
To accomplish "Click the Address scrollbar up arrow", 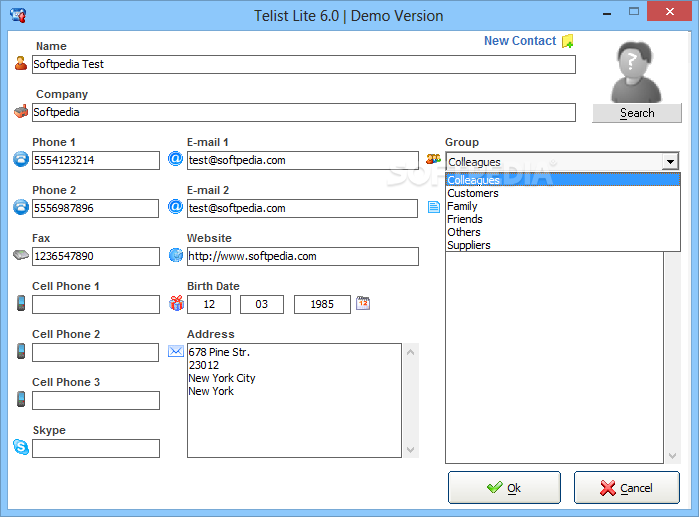I will coord(411,352).
